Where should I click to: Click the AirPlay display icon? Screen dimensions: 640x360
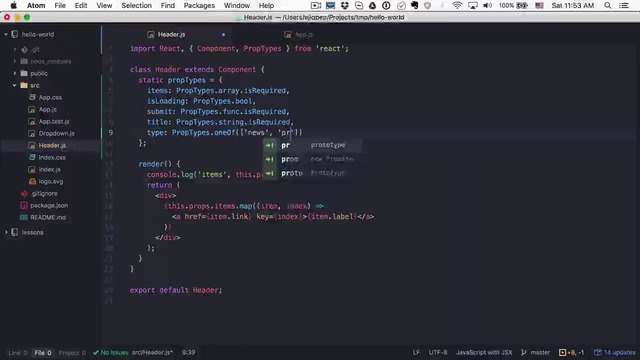(x=473, y=5)
